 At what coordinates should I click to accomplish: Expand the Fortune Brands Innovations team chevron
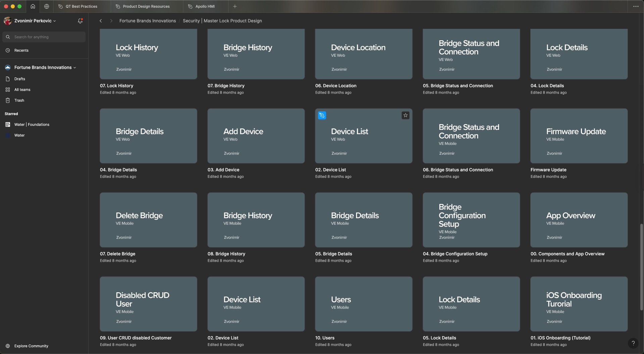[x=75, y=68]
